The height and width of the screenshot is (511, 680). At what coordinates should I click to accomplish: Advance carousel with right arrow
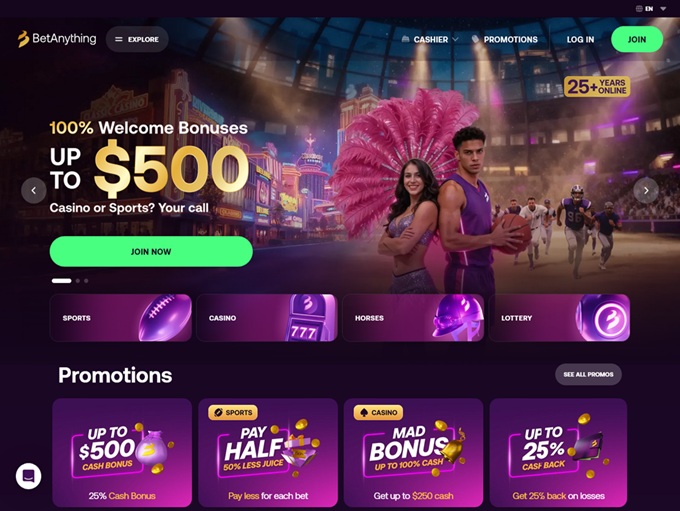tap(646, 190)
